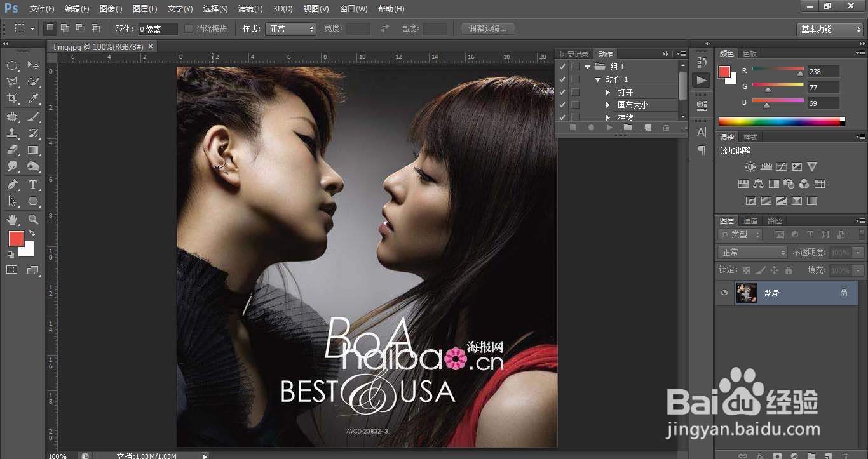
Task: Choose Add to selection mode
Action: tap(65, 29)
